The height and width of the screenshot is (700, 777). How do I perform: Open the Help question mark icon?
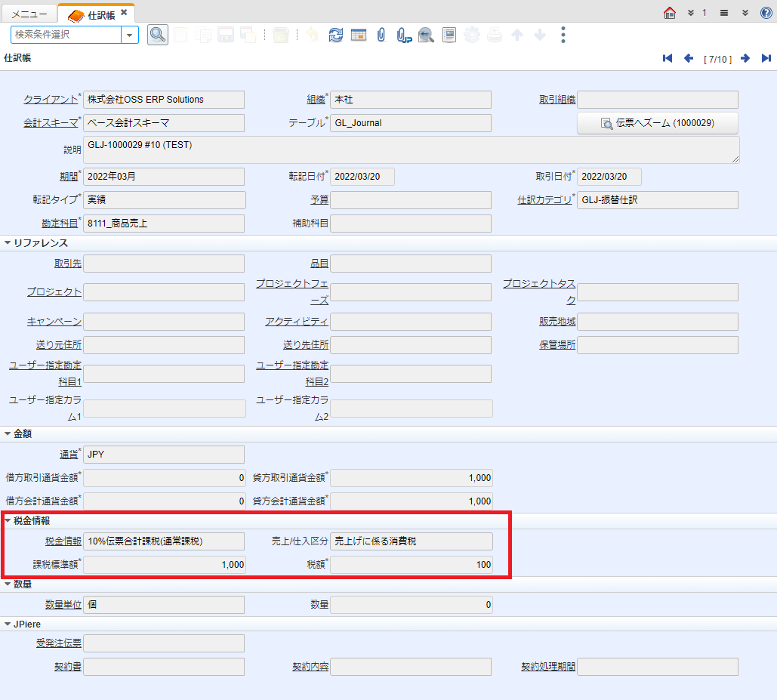point(766,13)
